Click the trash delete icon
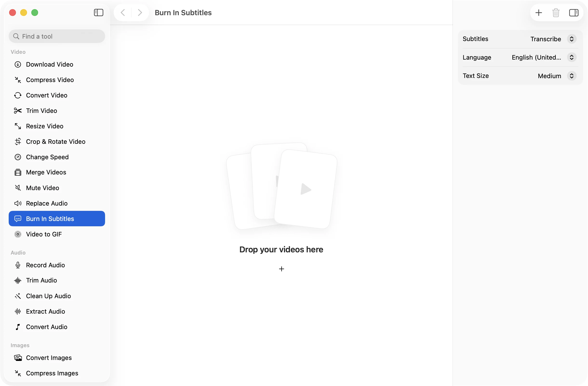 (556, 13)
